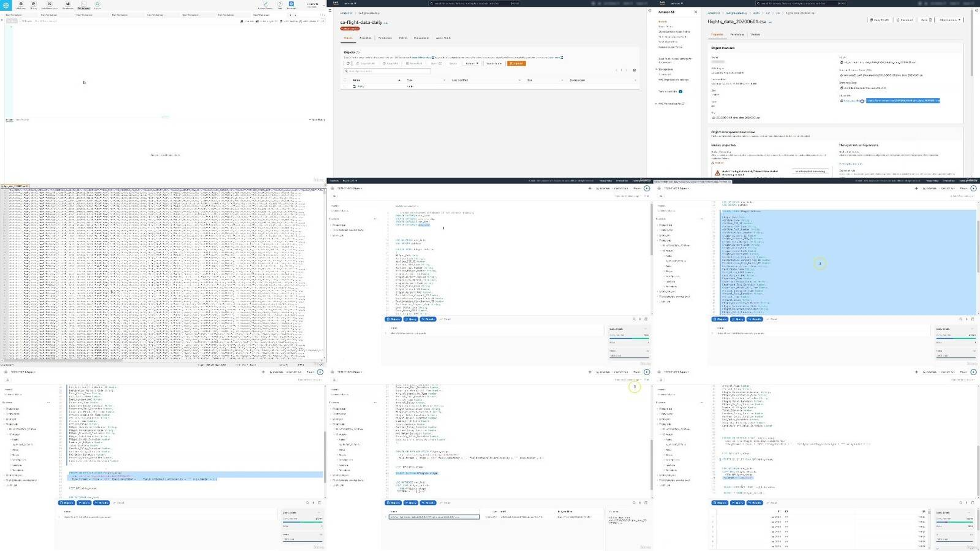Click the Chart button in the worksheet showing the results grid
980x551 pixels.
pos(773,503)
